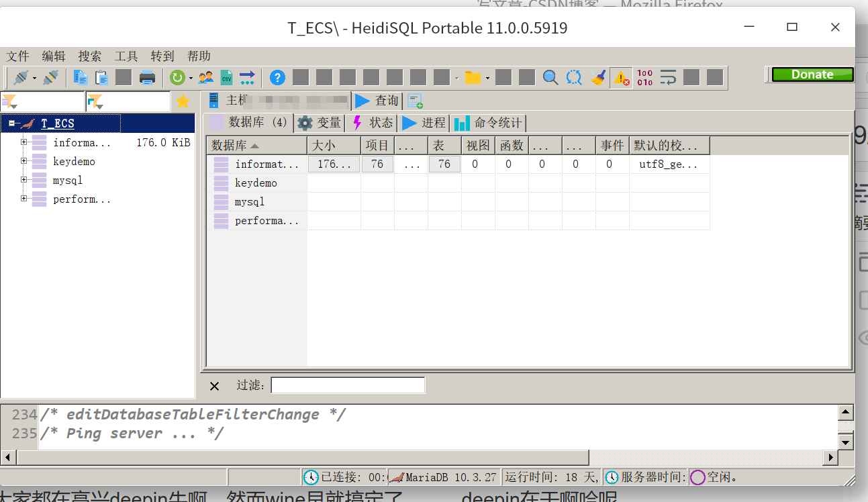Click the binary 100/010 view icon

coord(645,77)
